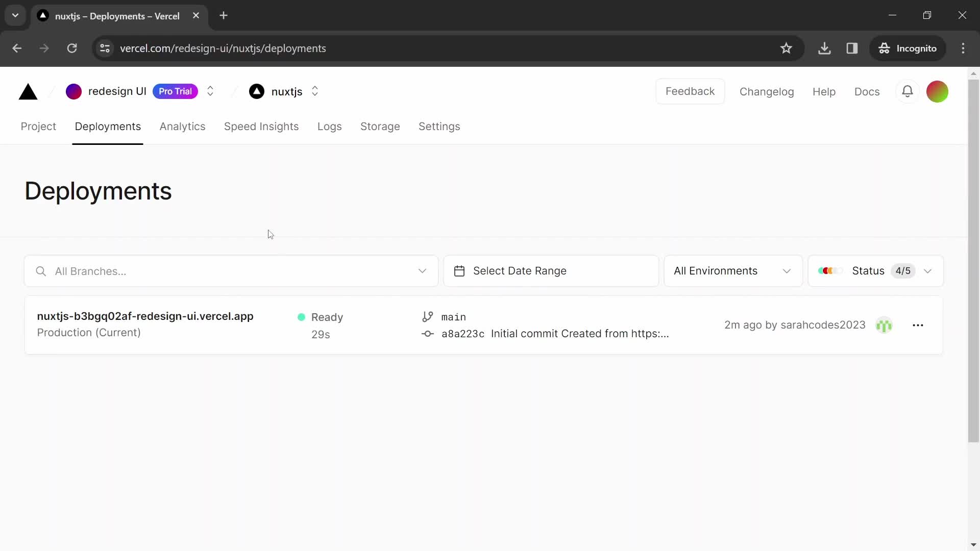Screen dimensions: 980x551
Task: Click the Docs link
Action: [x=867, y=91]
